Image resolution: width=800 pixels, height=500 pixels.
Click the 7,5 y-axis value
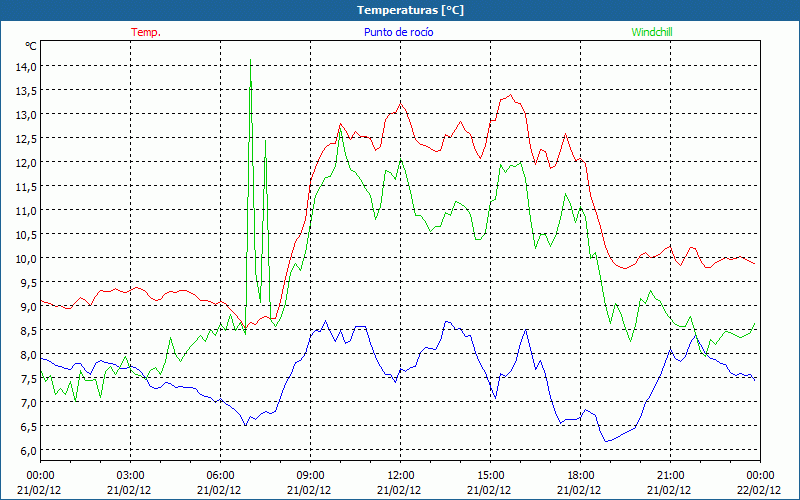click(28, 378)
